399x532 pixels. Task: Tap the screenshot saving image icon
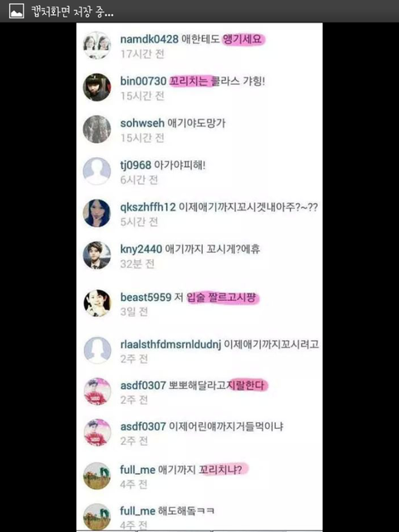point(17,11)
